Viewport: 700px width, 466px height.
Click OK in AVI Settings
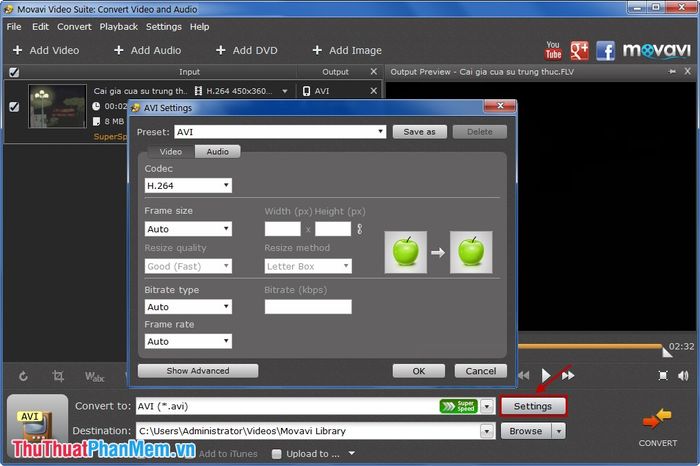(x=419, y=371)
